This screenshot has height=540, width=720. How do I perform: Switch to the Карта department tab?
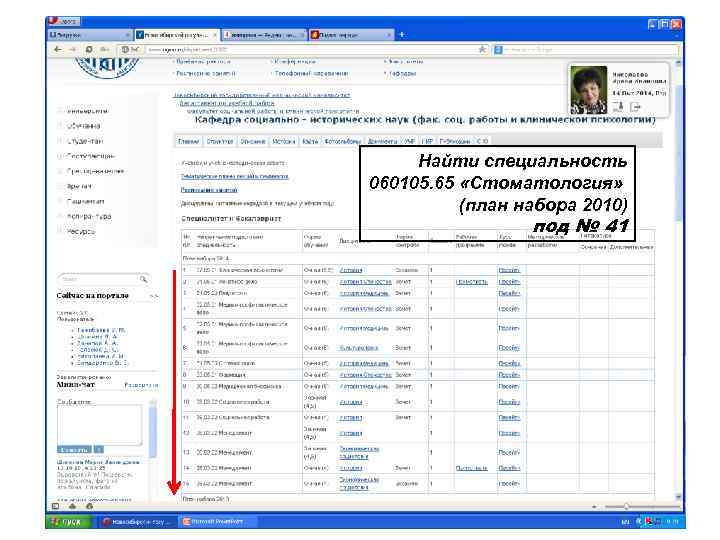310,141
